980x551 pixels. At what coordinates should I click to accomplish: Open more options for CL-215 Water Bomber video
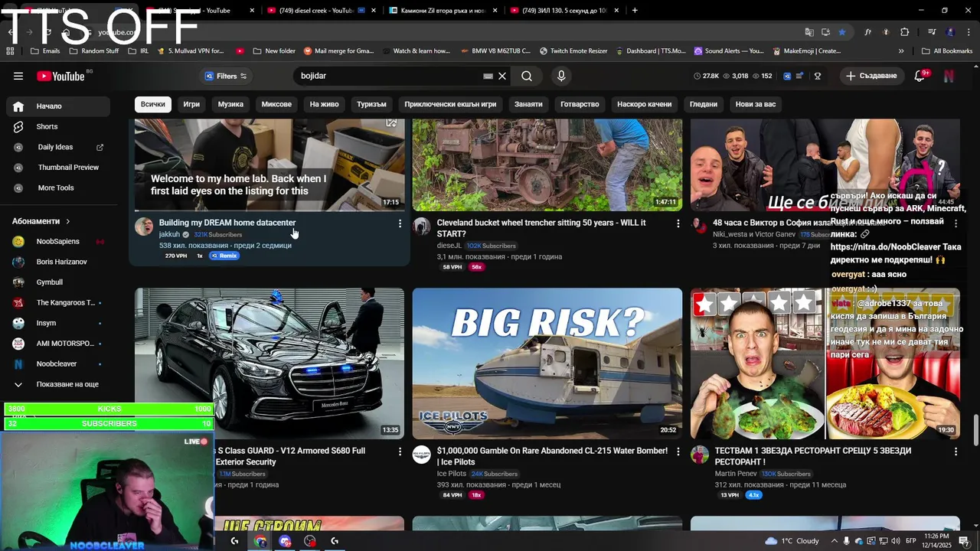coord(678,452)
